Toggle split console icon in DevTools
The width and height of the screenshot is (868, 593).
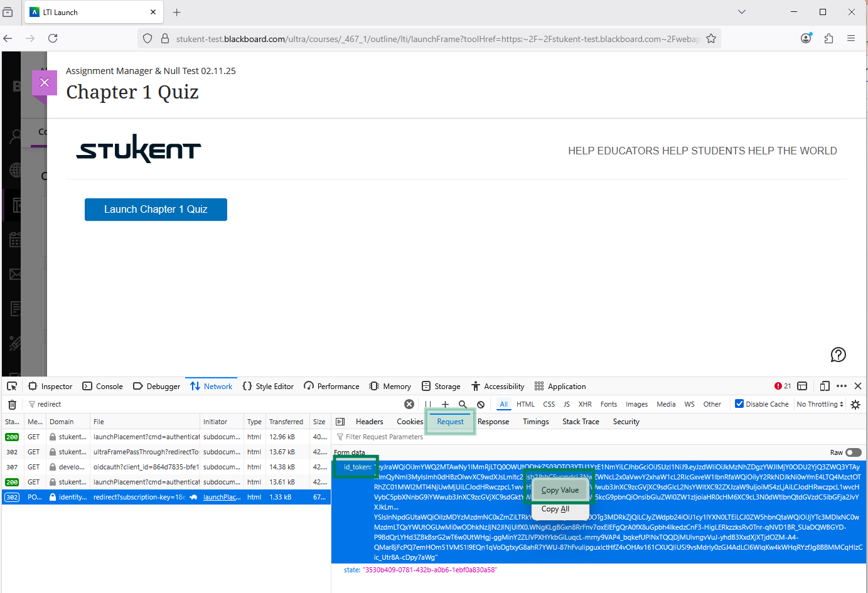(802, 386)
